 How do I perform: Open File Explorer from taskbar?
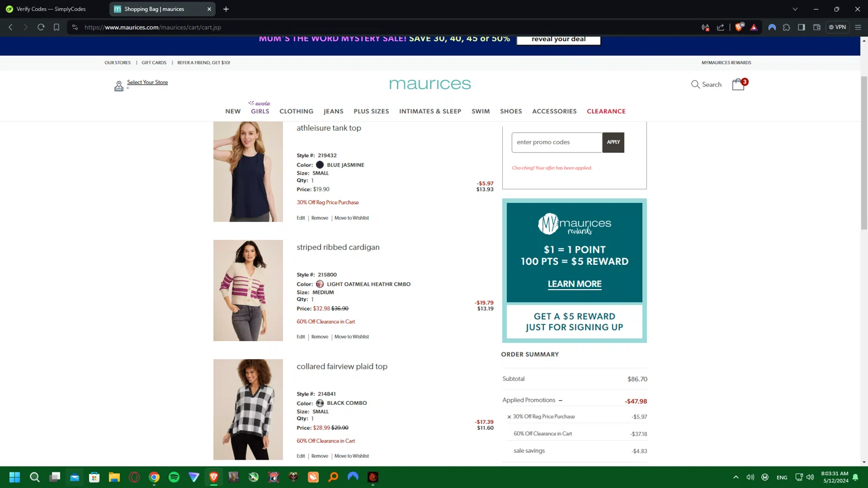pyautogui.click(x=114, y=477)
